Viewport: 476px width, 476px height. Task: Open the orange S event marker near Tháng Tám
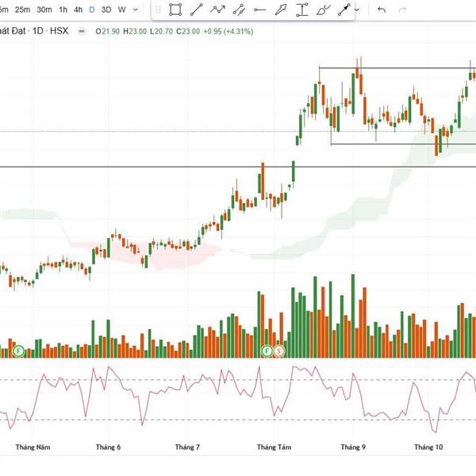279,351
